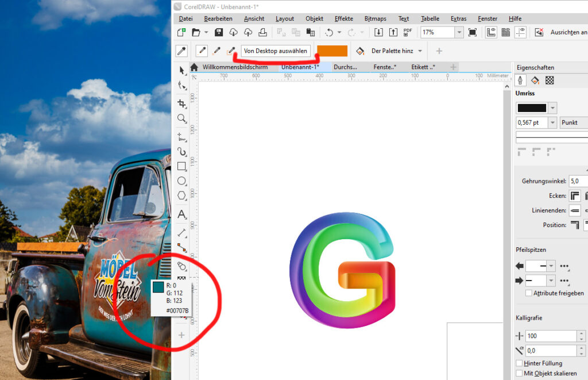The image size is (588, 380).
Task: Switch to the Willkommensbildschirm tab
Action: click(x=235, y=67)
